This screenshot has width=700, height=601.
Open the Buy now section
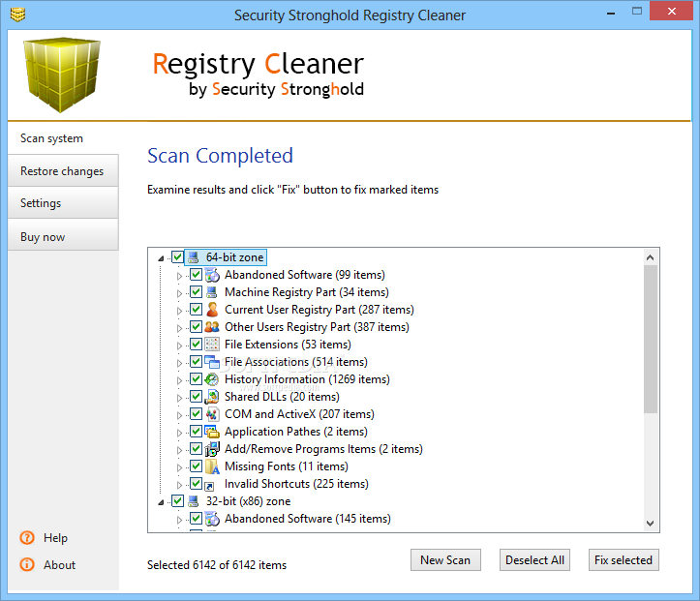coord(63,235)
